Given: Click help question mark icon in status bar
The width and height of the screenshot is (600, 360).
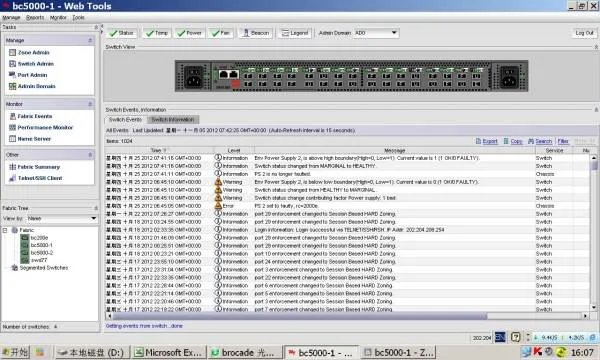Looking at the screenshot, I should click(x=515, y=337).
